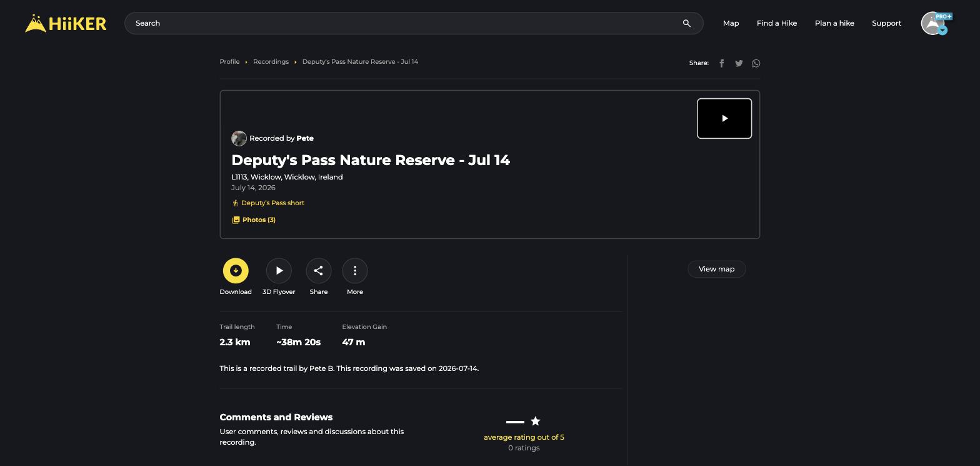This screenshot has height=466, width=980.
Task: Start the 3D Flyover
Action: pos(279,271)
